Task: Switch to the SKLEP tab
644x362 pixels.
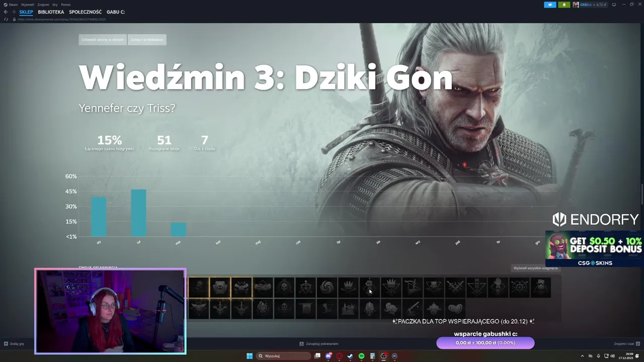Action: coord(26,12)
